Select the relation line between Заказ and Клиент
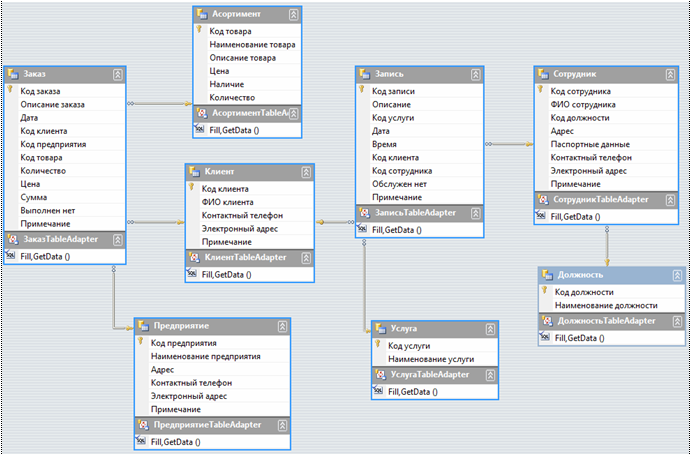 pos(155,222)
